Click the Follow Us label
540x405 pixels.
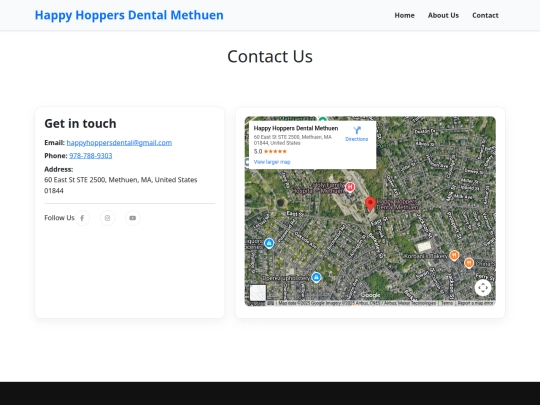click(59, 218)
